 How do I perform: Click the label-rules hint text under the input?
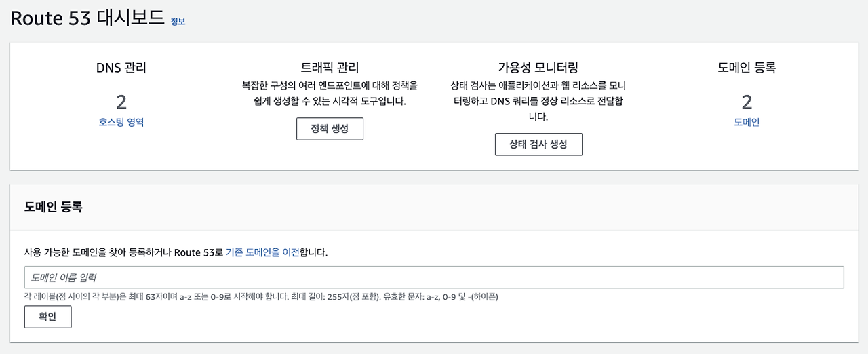pyautogui.click(x=261, y=297)
